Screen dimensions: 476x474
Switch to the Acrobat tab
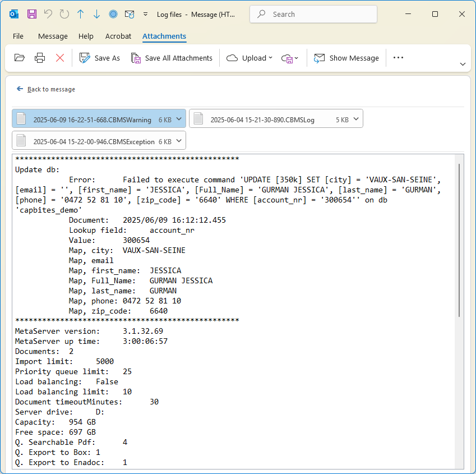coord(118,36)
